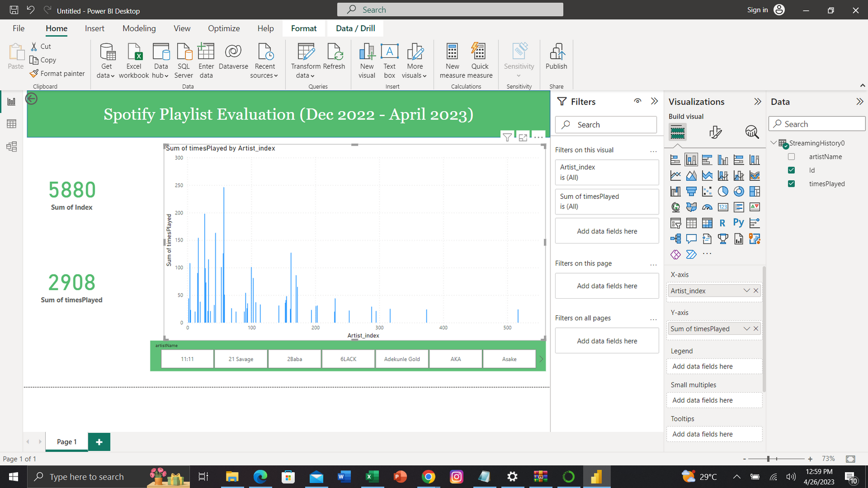868x488 pixels.
Task: Collapse the StreamingHistory0 table tree
Action: pyautogui.click(x=774, y=143)
